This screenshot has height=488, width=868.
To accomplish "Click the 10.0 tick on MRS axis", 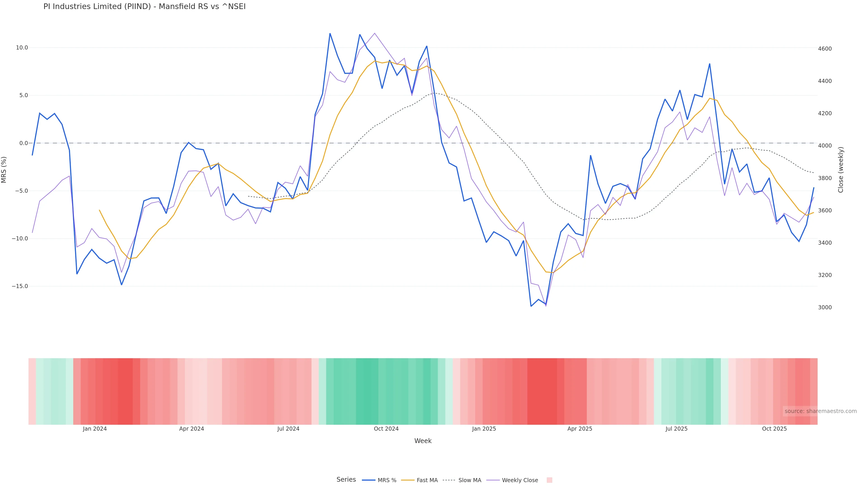I will coord(22,47).
